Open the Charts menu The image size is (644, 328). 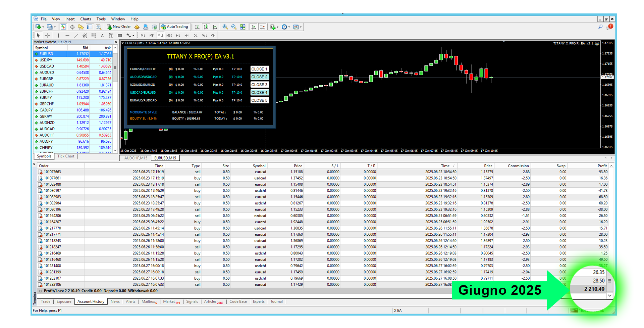pos(86,19)
